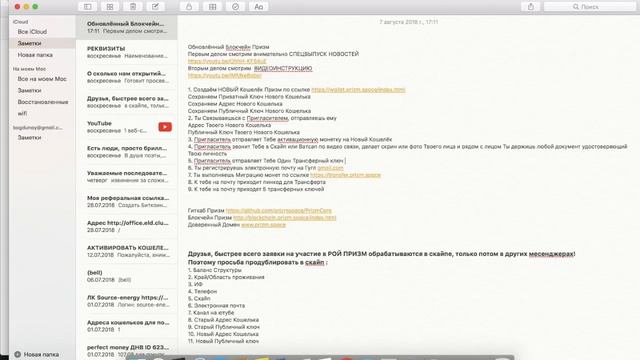Image resolution: width=640 pixels, height=360 pixels.
Task: Open the wallet.prizm.space link
Action: (x=358, y=90)
